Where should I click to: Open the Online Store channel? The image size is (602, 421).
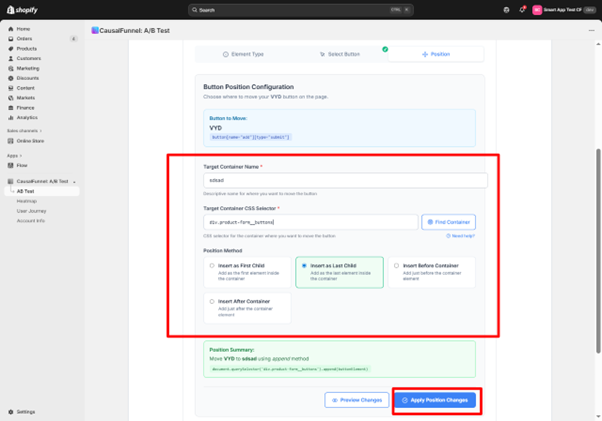pos(30,141)
